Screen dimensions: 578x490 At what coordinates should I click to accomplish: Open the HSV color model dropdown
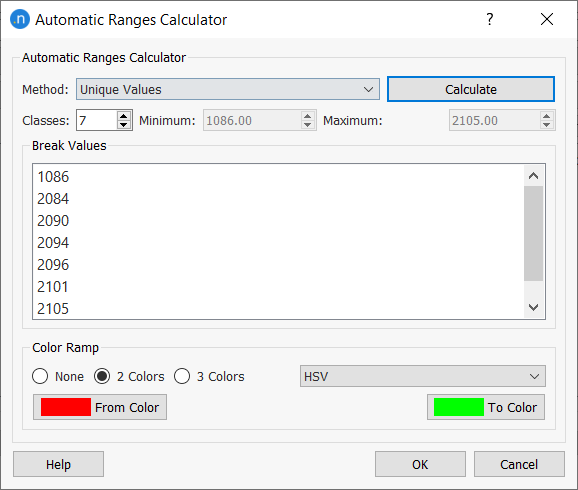(x=423, y=376)
